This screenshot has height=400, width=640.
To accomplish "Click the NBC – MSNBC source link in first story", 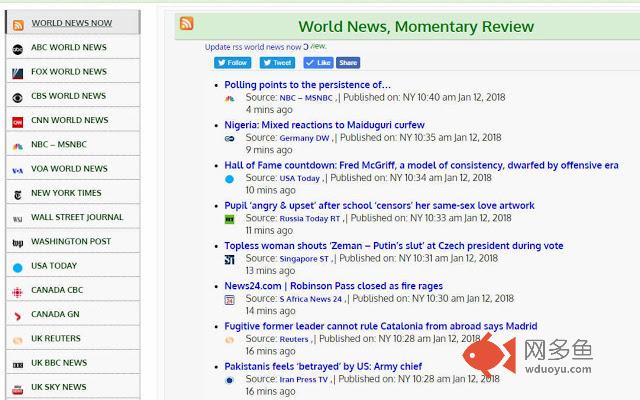I will click(306, 98).
